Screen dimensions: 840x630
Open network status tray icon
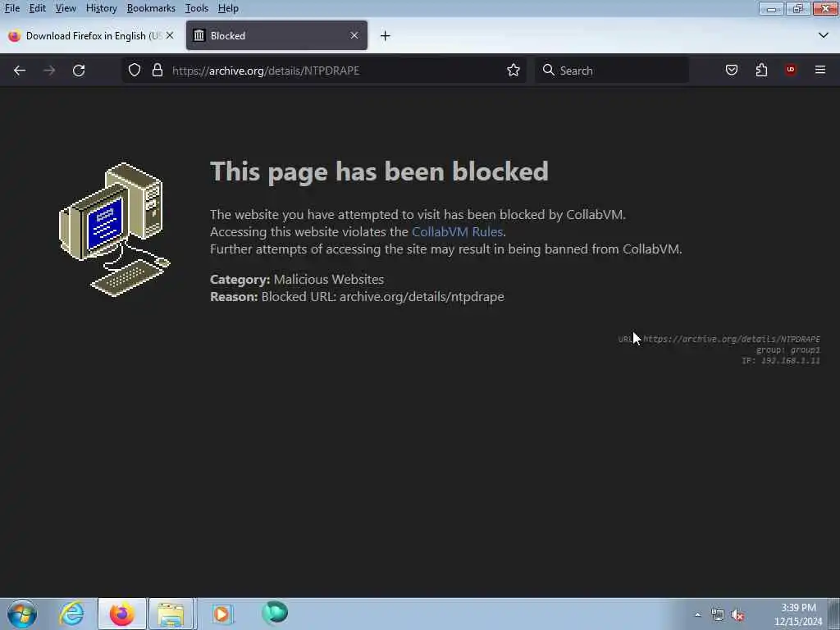[x=717, y=615]
